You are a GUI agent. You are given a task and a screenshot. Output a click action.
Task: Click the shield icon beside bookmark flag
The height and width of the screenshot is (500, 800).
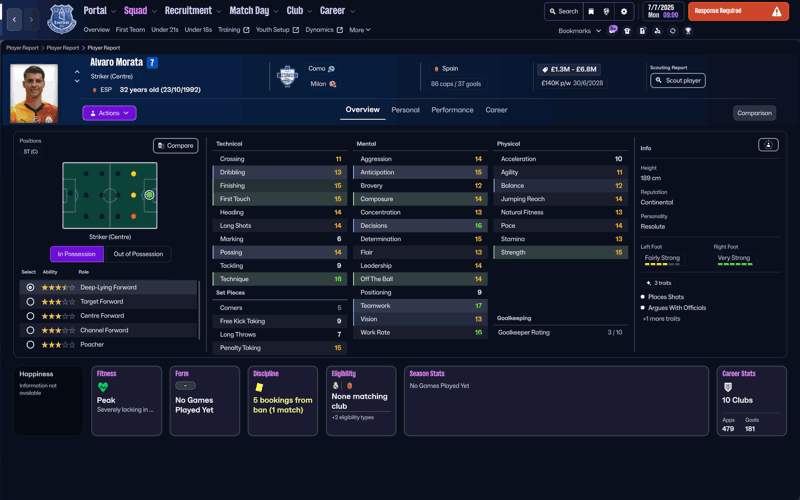pos(606,11)
